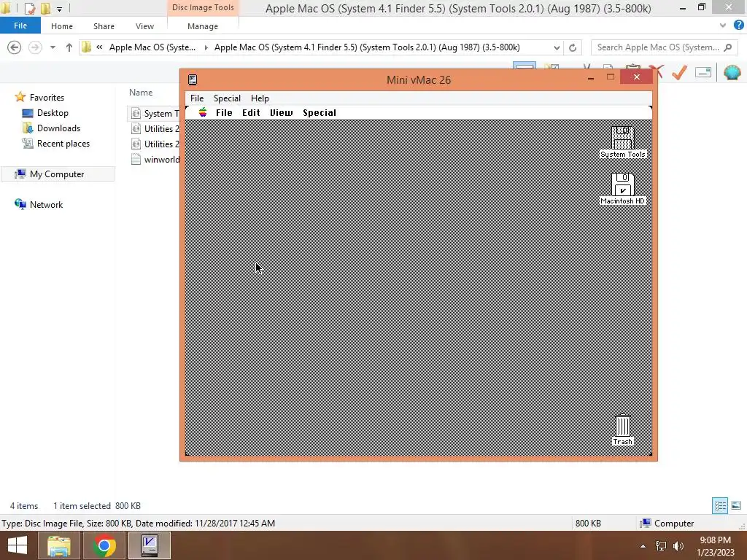This screenshot has height=560, width=747.
Task: Expand breadcrumb arrow between the folder names
Action: point(206,47)
